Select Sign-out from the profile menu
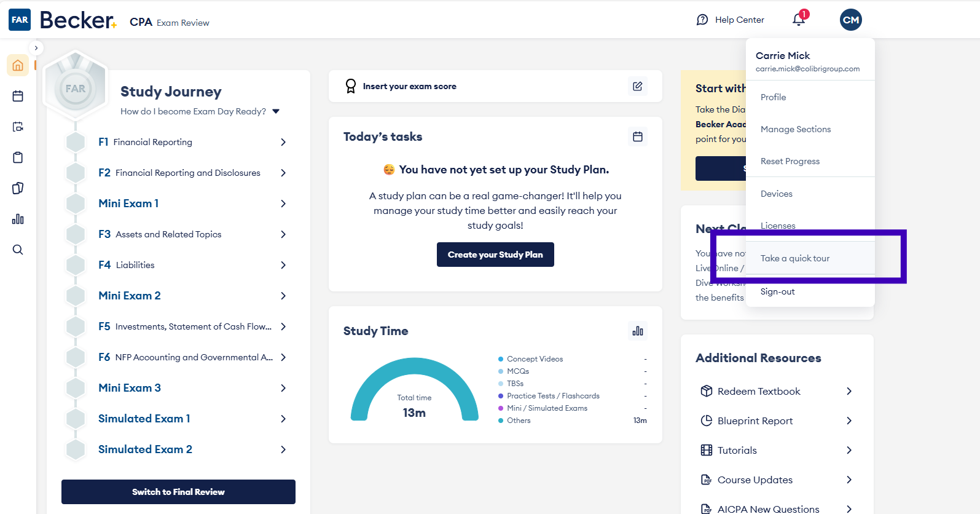This screenshot has width=980, height=514. click(x=777, y=291)
